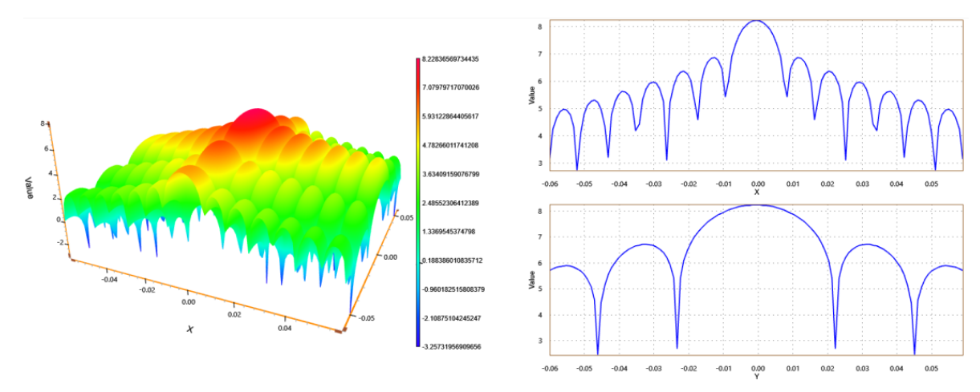This screenshot has width=980, height=392.
Task: Click the central maximum of the Y profile curve
Action: click(757, 205)
